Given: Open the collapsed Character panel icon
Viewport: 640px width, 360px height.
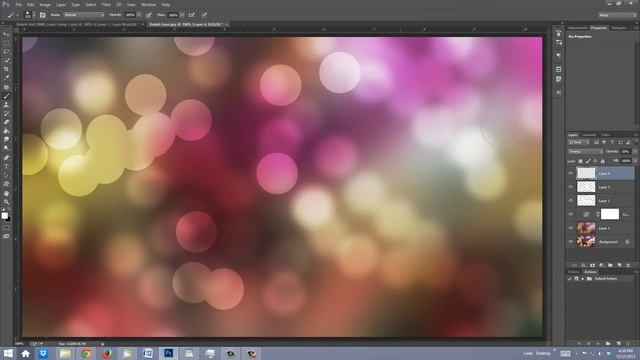Looking at the screenshot, I should click(x=558, y=93).
